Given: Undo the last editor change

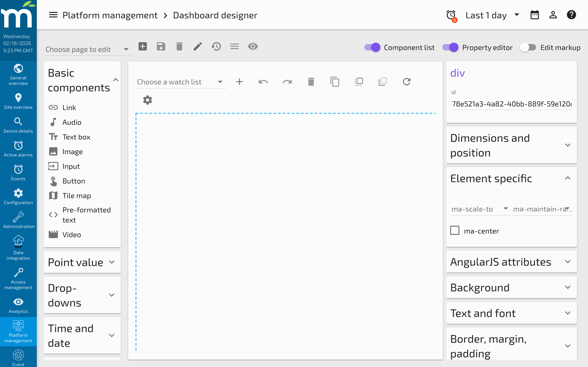Looking at the screenshot, I should point(263,82).
